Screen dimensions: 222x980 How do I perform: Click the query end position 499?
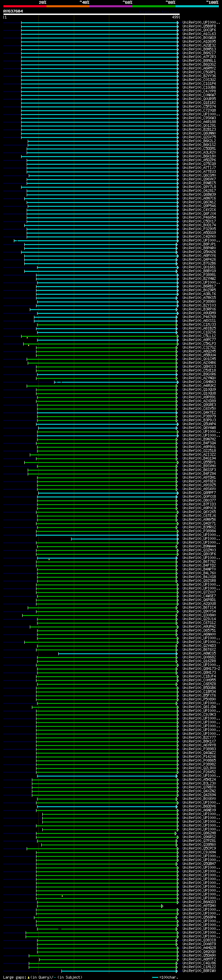(175, 17)
